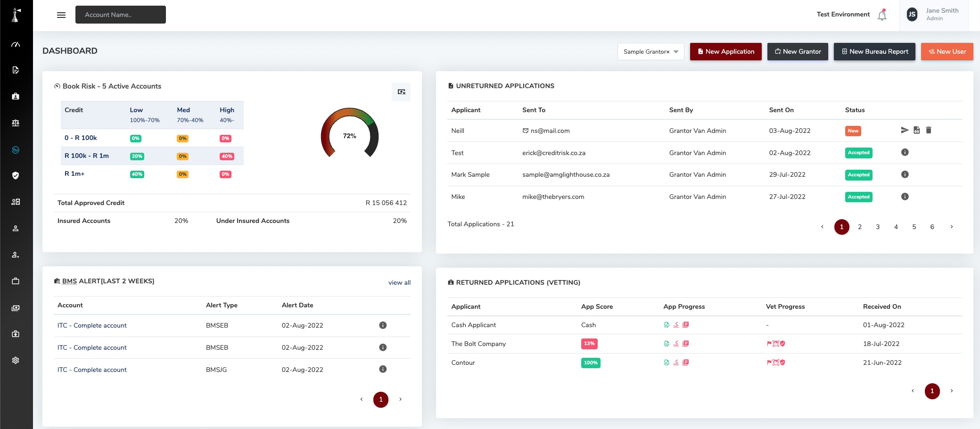Click previous page arrow in BMS alerts
This screenshot has height=429, width=980.
tap(362, 399)
